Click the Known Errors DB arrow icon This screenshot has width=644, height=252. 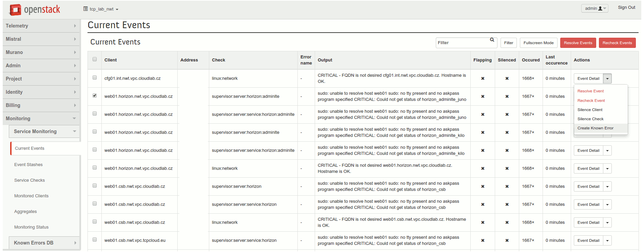(75, 243)
